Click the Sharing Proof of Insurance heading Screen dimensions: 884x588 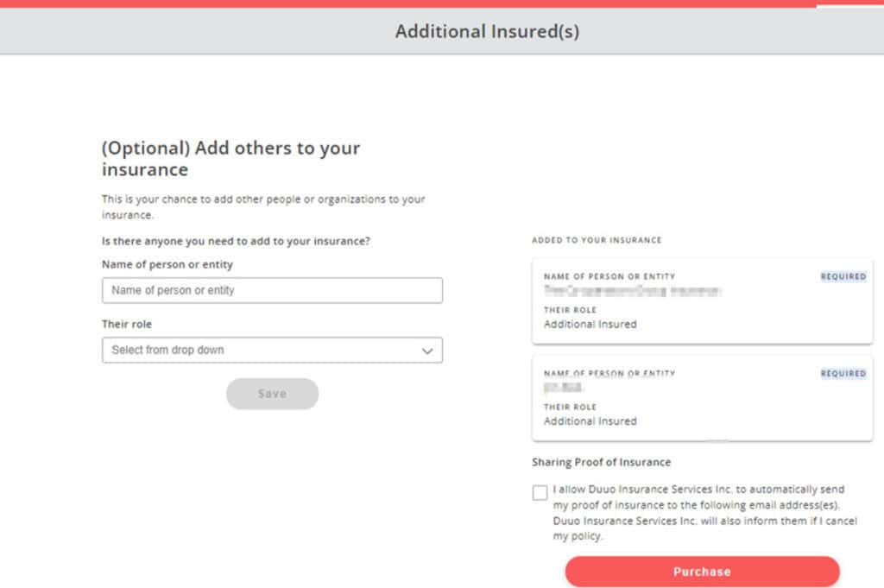pos(602,462)
